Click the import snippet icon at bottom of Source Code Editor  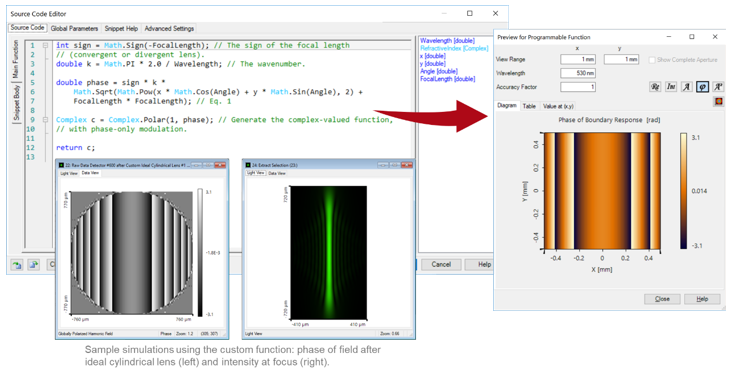(x=17, y=264)
